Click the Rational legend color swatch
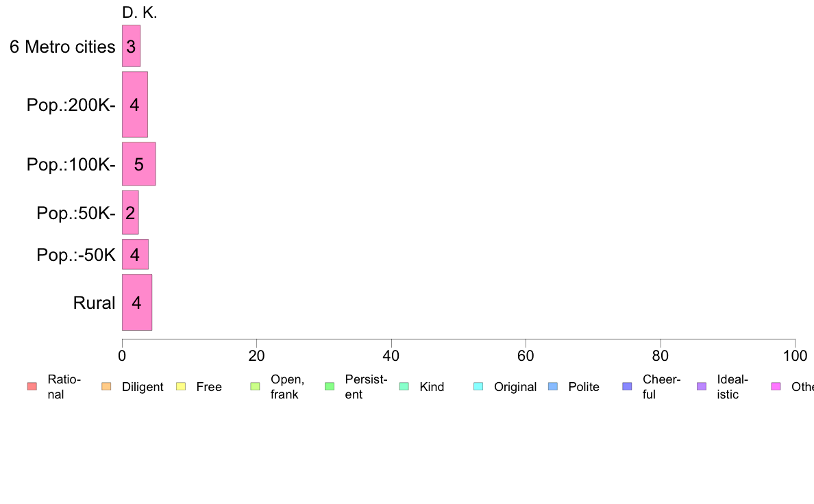The height and width of the screenshot is (504, 814). pos(32,387)
